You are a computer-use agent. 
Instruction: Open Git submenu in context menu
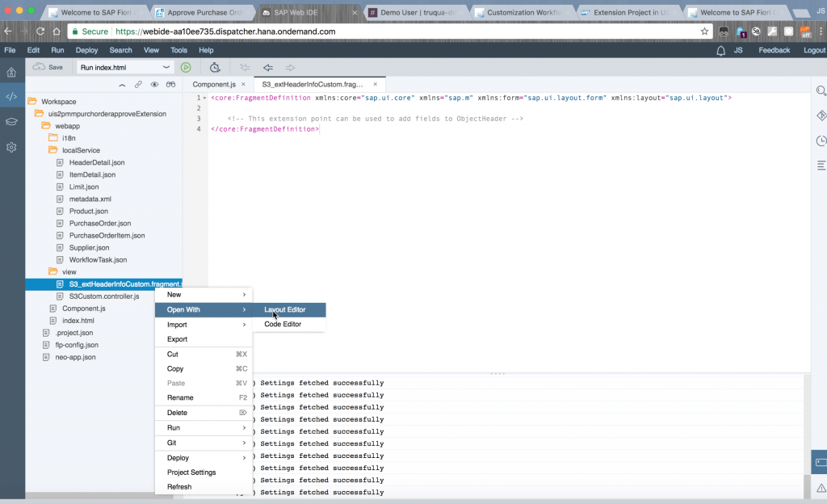204,443
